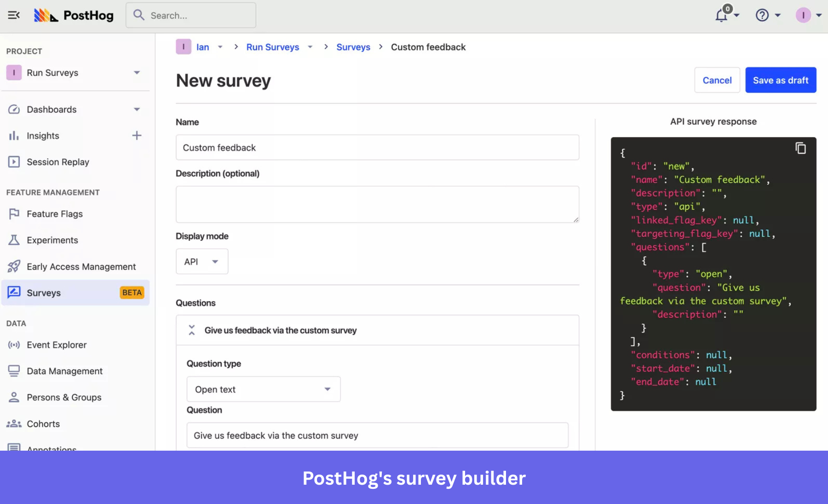
Task: Follow the Ian breadcrumb link
Action: click(202, 47)
